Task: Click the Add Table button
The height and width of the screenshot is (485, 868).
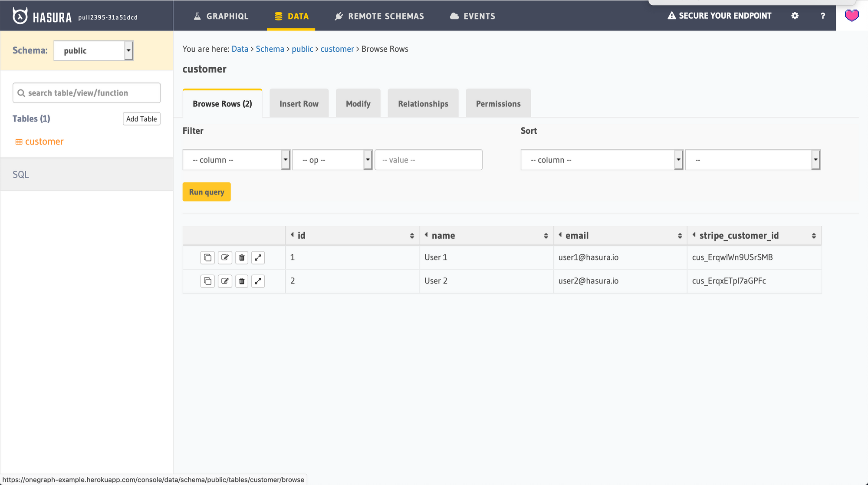Action: 141,119
